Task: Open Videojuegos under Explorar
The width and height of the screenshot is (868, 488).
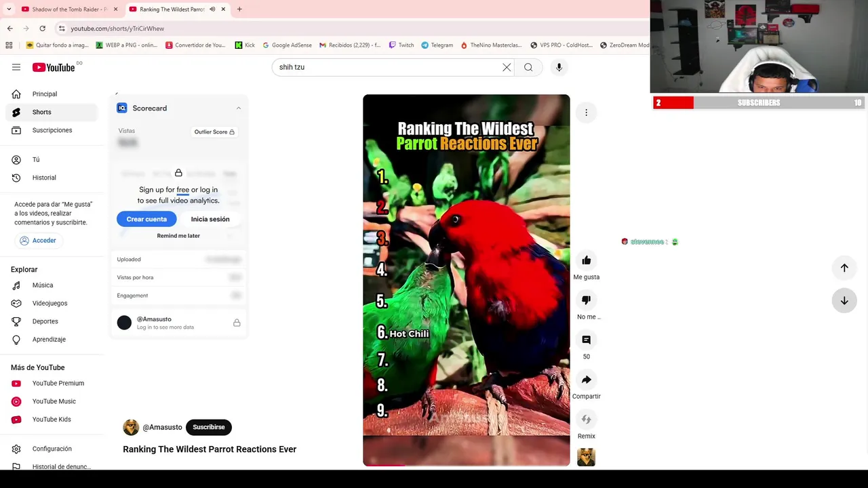Action: click(x=52, y=303)
